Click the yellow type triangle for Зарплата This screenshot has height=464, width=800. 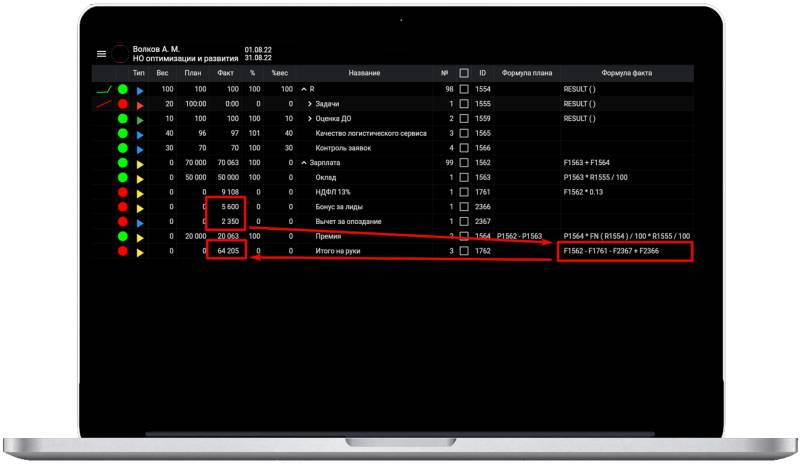[140, 164]
